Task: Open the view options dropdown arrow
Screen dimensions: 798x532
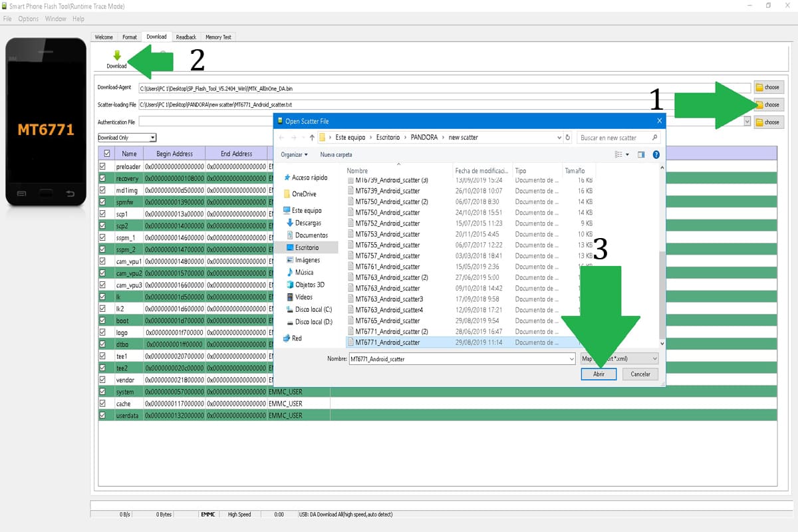Action: click(627, 154)
